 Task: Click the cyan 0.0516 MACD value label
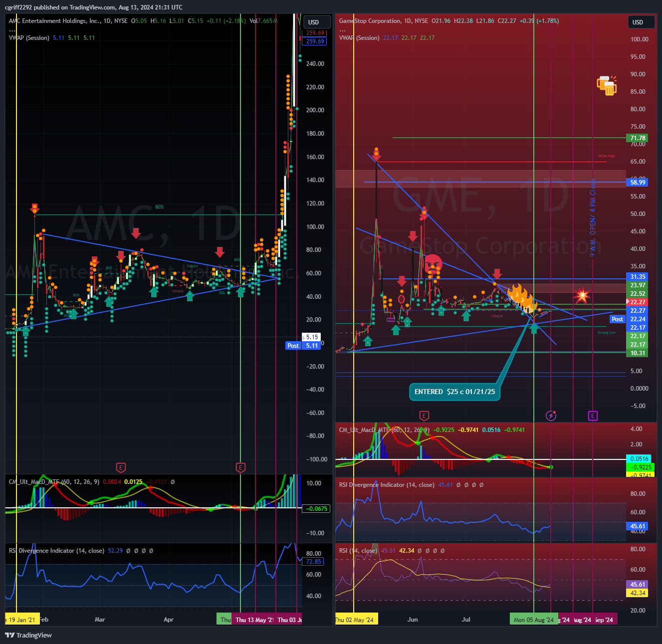[x=639, y=459]
